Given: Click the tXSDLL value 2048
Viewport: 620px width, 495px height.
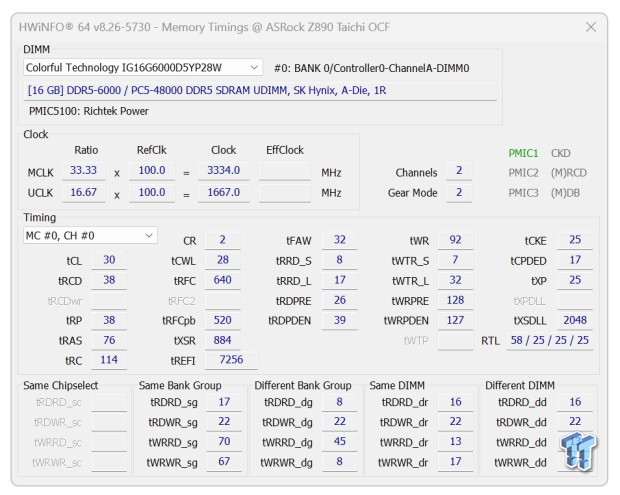Looking at the screenshot, I should [575, 320].
